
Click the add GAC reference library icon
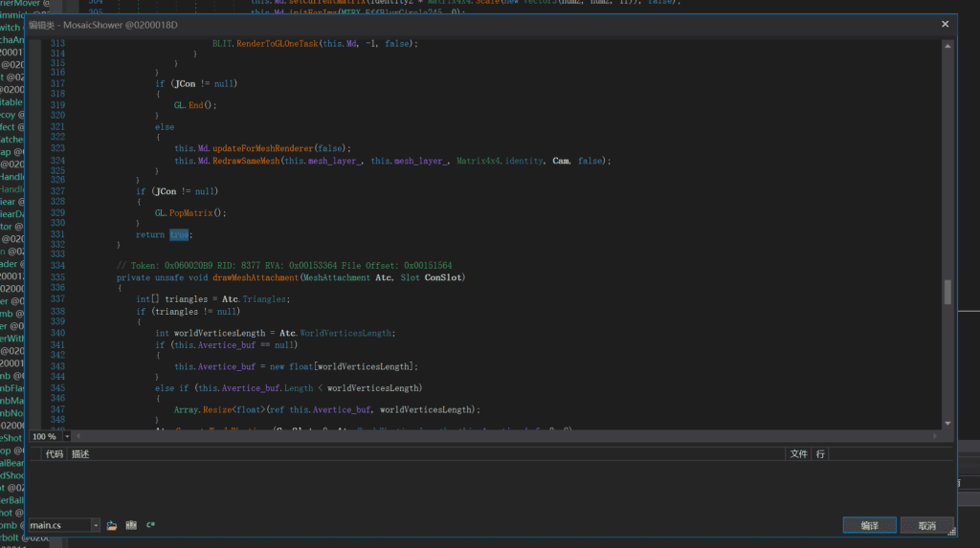click(131, 525)
